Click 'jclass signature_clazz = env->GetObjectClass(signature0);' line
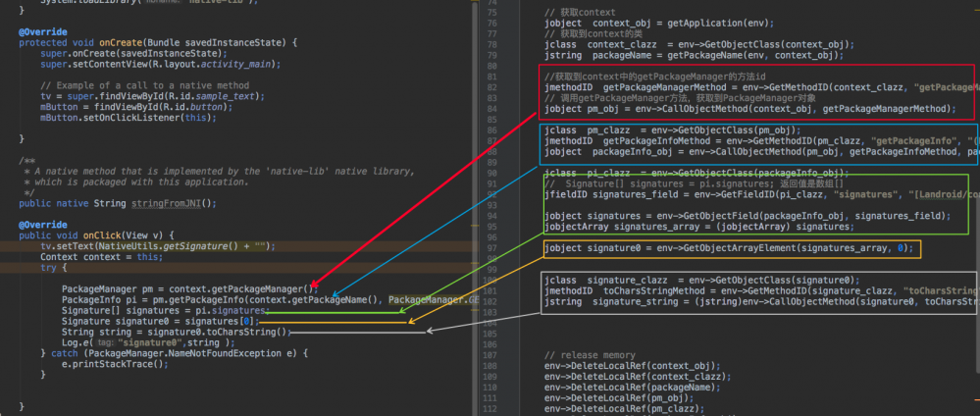 pyautogui.click(x=701, y=280)
